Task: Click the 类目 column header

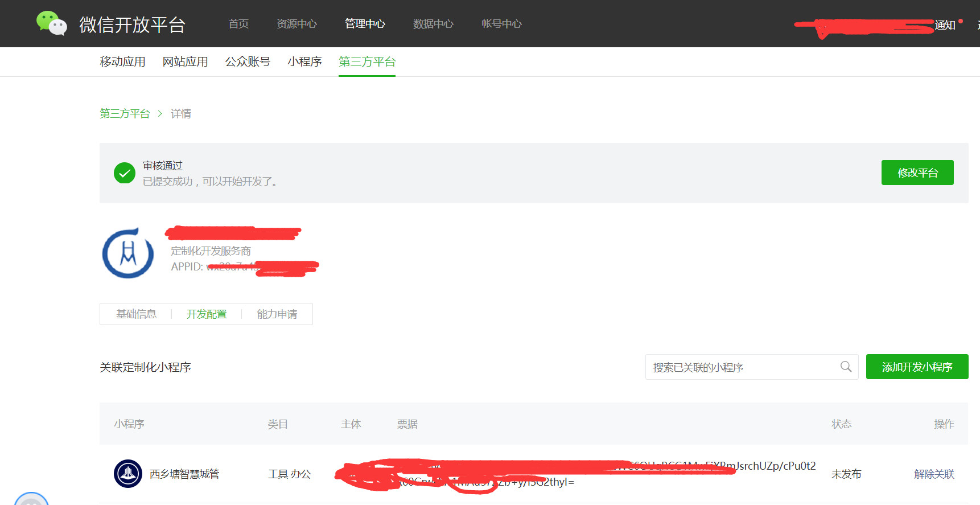Action: [278, 424]
